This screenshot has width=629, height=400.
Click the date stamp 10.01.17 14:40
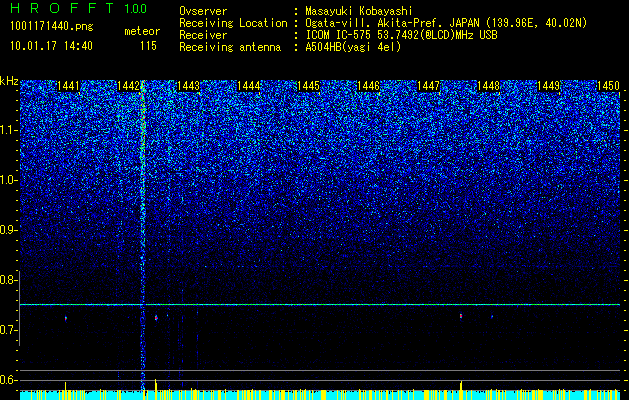51,46
